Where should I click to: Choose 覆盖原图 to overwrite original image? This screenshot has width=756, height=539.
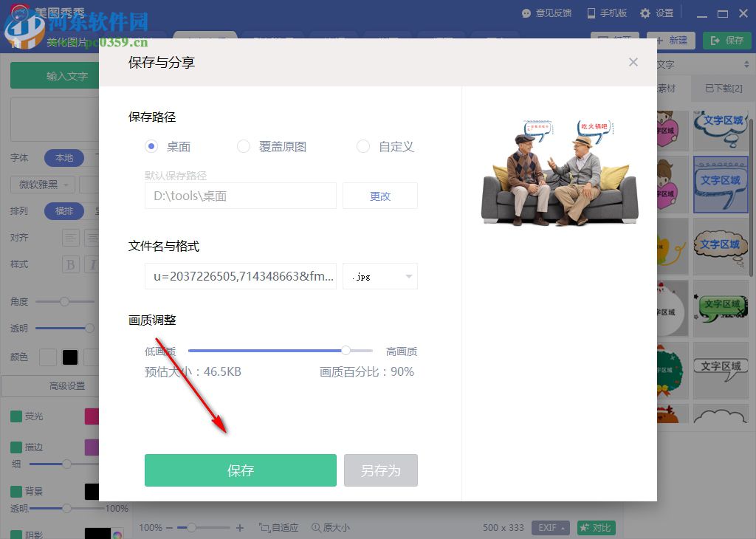click(x=244, y=146)
